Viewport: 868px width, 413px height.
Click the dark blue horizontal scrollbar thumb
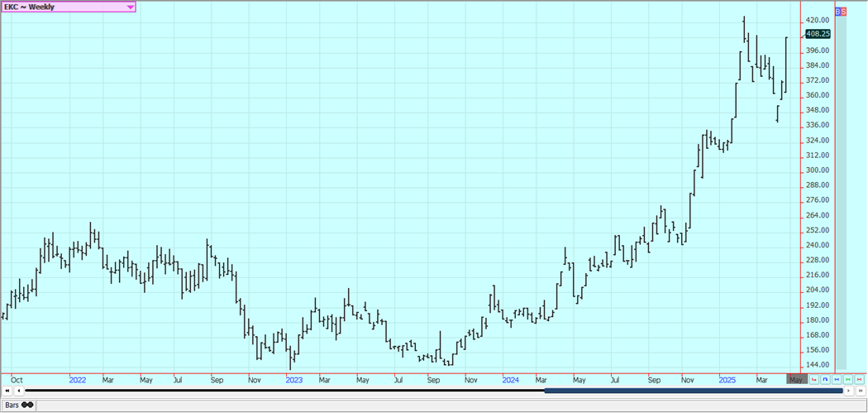point(693,391)
